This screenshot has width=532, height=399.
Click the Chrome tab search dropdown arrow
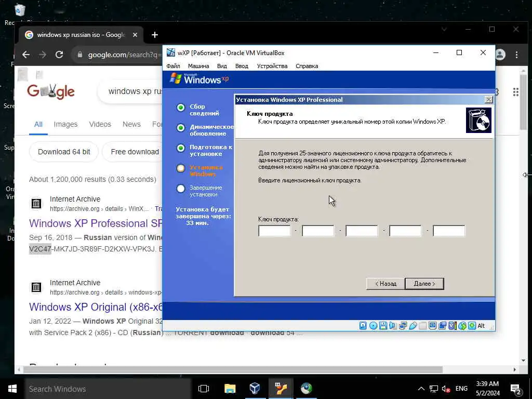pyautogui.click(x=444, y=30)
